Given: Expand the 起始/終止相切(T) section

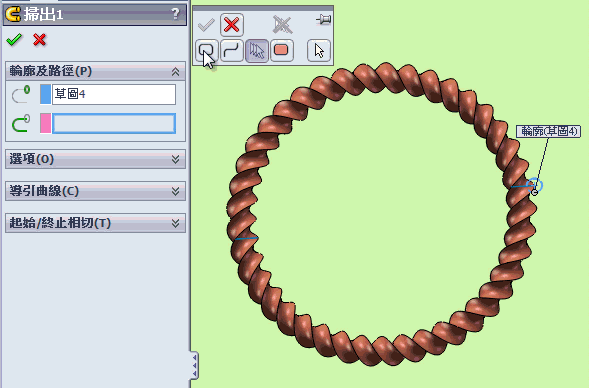Looking at the screenshot, I should coord(175,223).
